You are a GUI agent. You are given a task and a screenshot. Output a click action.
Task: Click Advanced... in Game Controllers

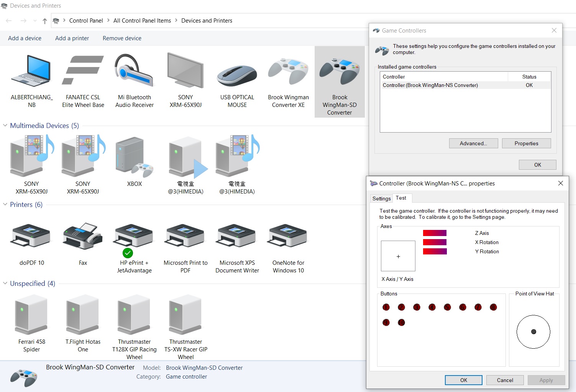(x=473, y=143)
